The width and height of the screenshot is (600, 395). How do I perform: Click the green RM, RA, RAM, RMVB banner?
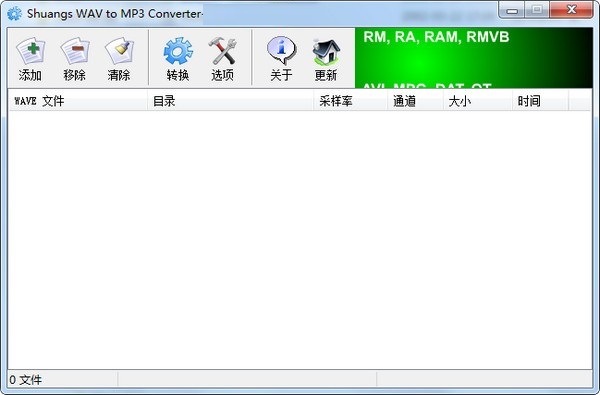(474, 58)
